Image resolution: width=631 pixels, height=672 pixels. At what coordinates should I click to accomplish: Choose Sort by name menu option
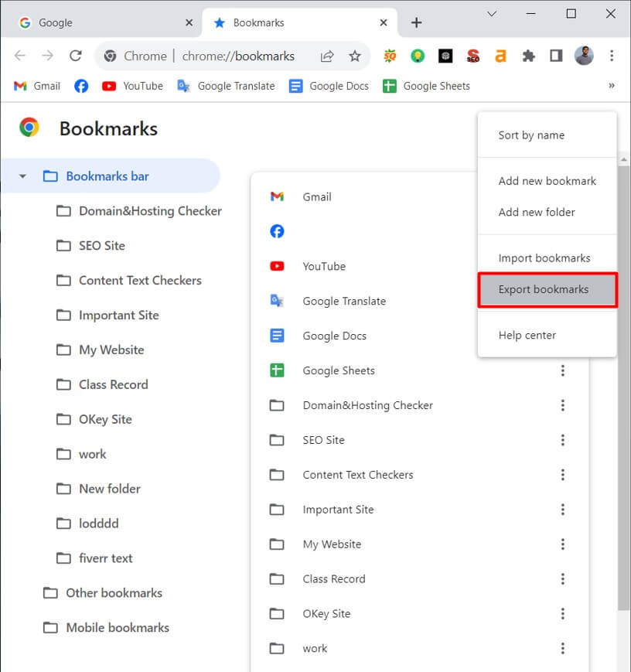[547, 135]
